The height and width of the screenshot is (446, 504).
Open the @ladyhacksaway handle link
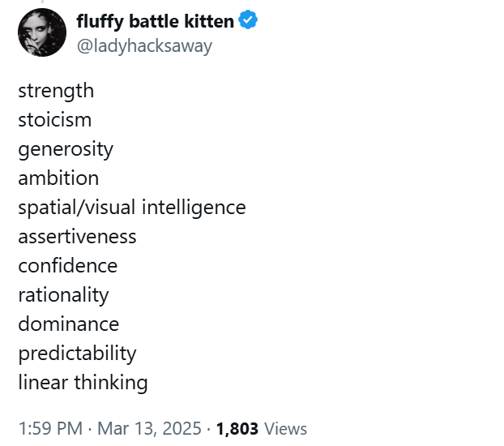tap(144, 46)
